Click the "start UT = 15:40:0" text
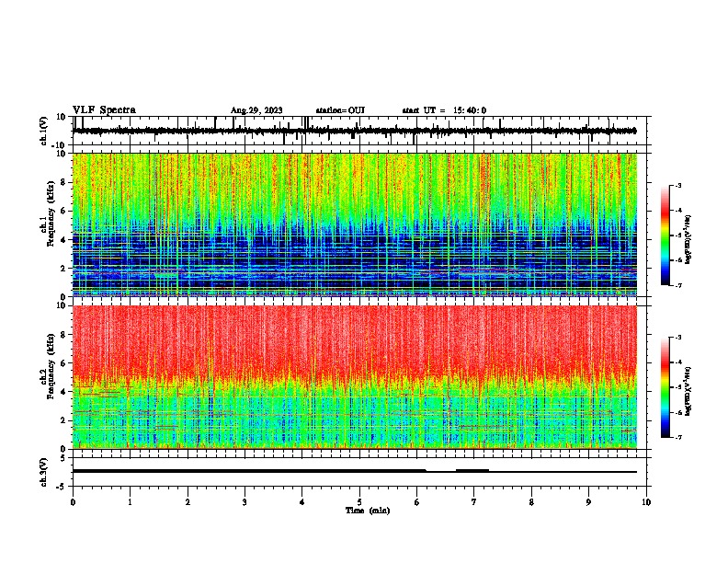This screenshot has width=728, height=563. (444, 110)
